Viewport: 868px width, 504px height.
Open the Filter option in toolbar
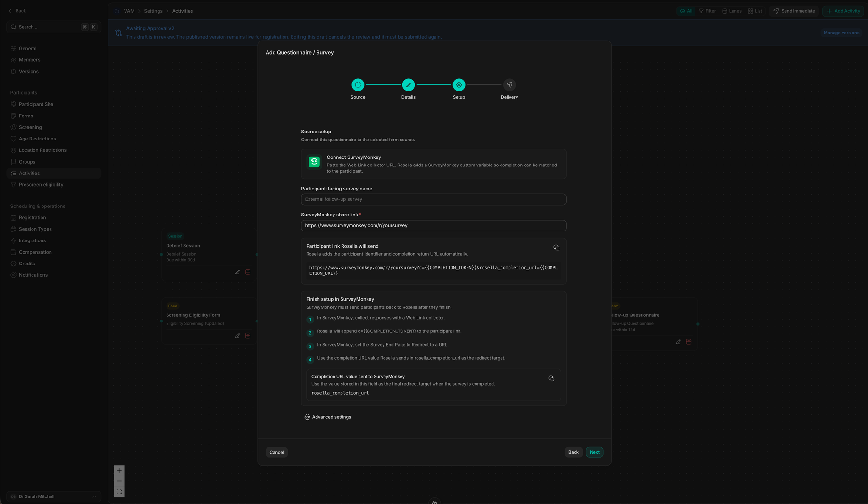tap(707, 11)
